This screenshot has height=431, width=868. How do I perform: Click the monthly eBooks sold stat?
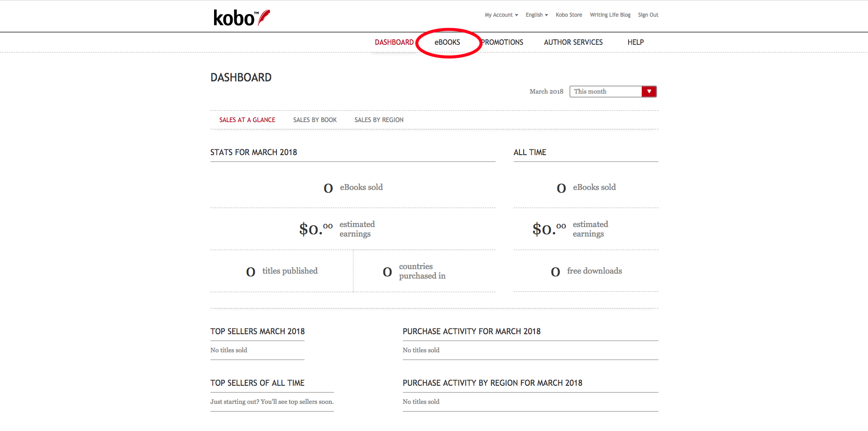point(353,187)
